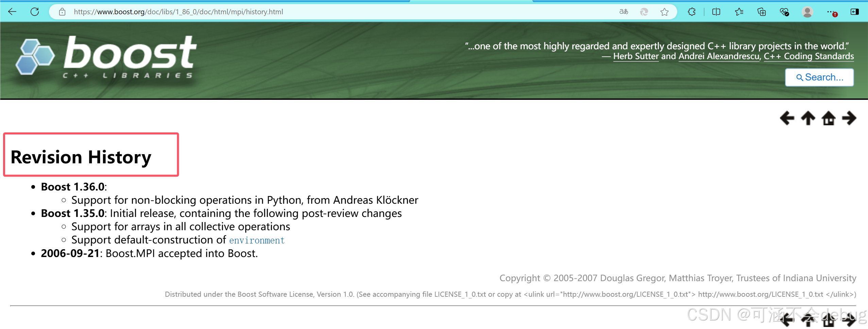Go back using the browser back arrow
The image size is (868, 329).
coord(12,12)
